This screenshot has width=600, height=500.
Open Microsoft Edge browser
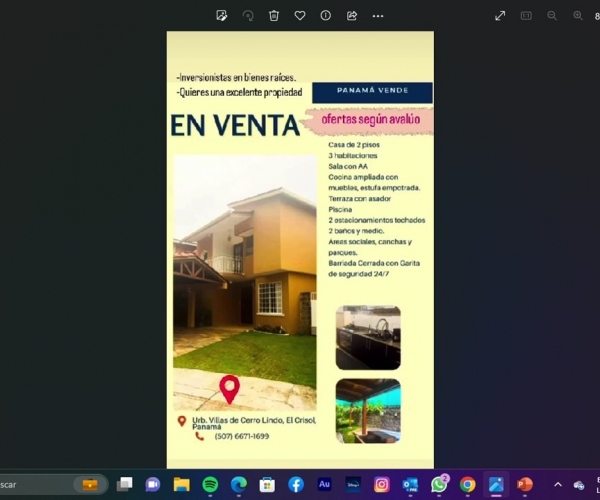pyautogui.click(x=238, y=485)
